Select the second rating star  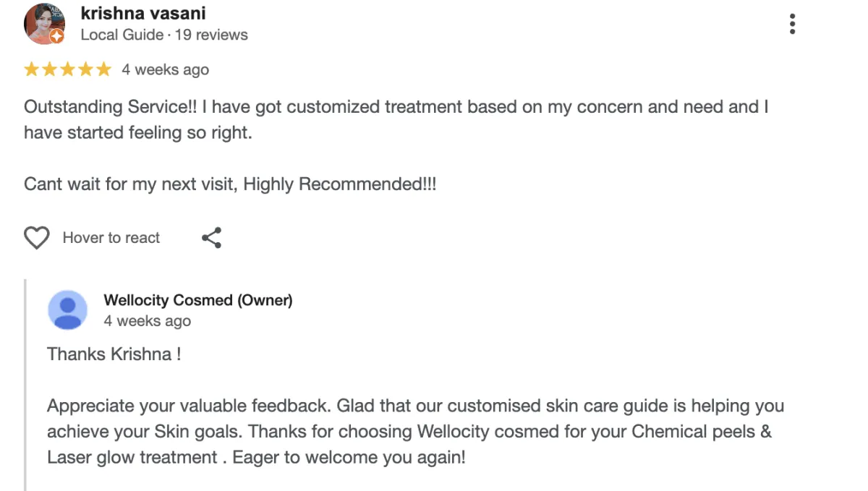(50, 69)
